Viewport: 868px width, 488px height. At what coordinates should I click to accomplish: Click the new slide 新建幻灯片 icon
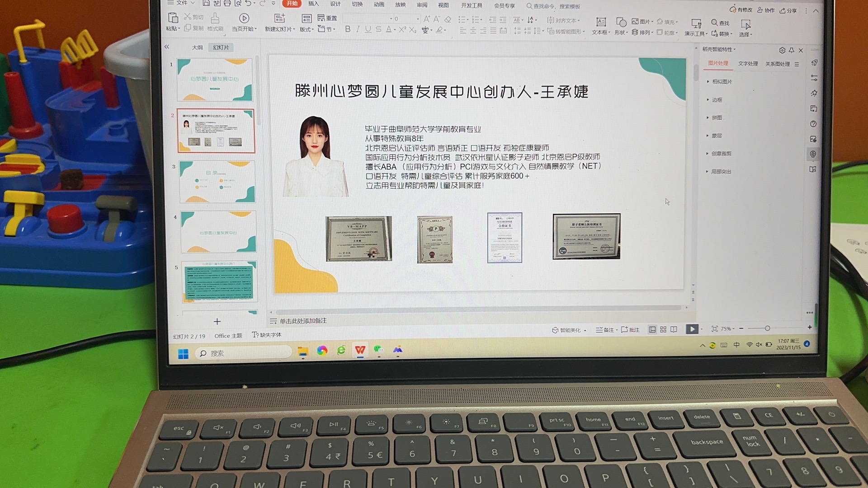(279, 19)
